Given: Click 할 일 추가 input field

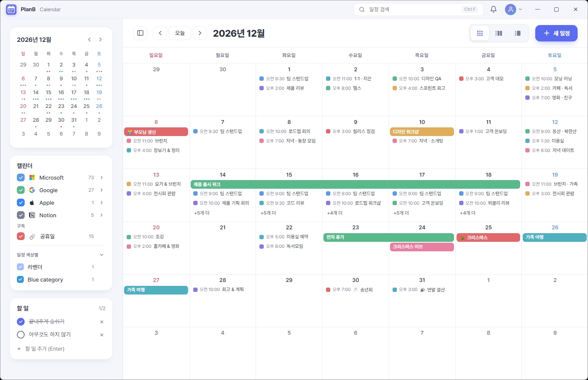Looking at the screenshot, I should 61,349.
